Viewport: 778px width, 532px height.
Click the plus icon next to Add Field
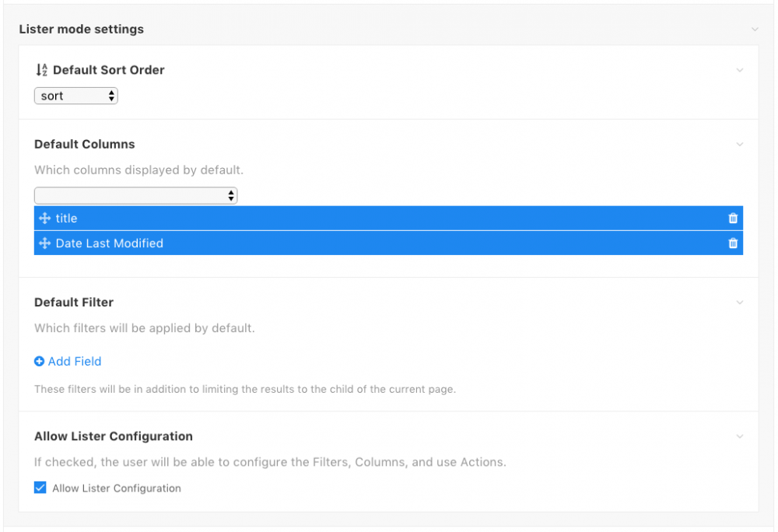pos(40,362)
